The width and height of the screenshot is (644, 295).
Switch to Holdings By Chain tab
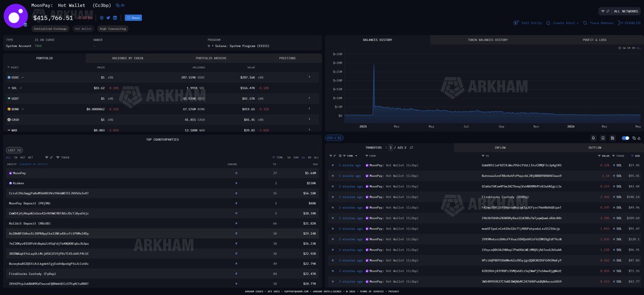click(127, 59)
